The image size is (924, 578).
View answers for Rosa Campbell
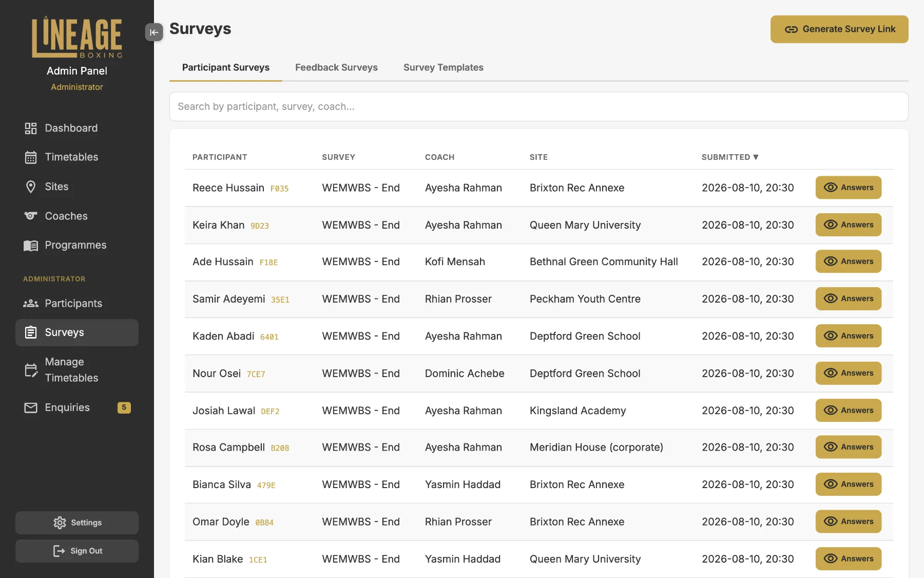(x=849, y=447)
